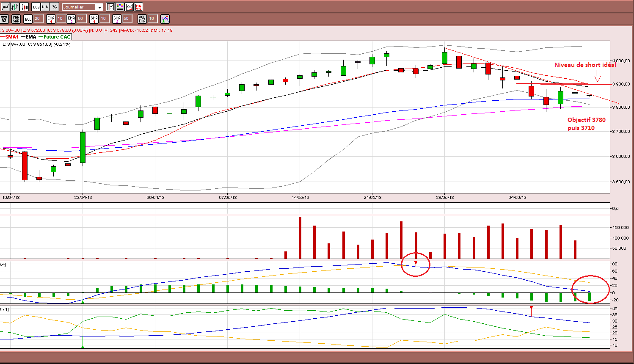Click the DMI: 17,19 readout

(x=161, y=30)
